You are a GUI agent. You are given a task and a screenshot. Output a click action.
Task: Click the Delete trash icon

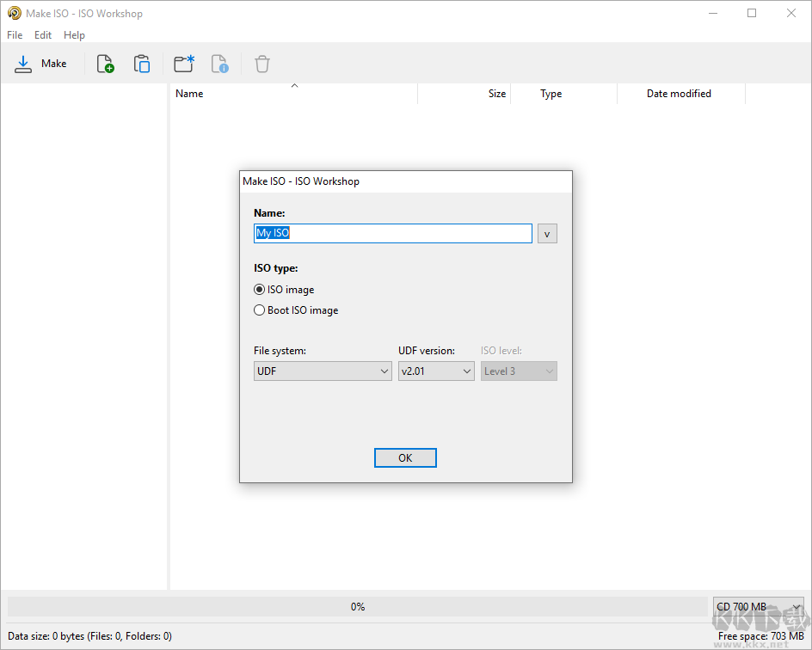tap(262, 64)
